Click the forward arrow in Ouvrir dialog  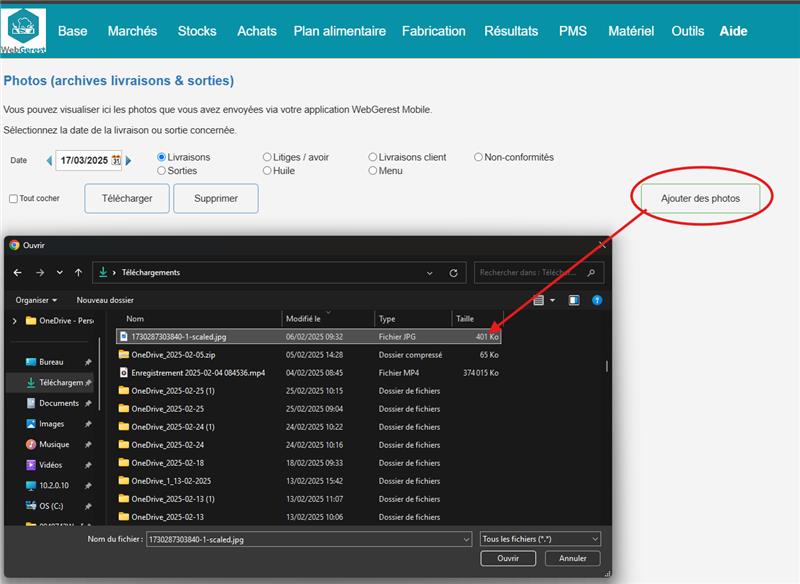tap(40, 273)
